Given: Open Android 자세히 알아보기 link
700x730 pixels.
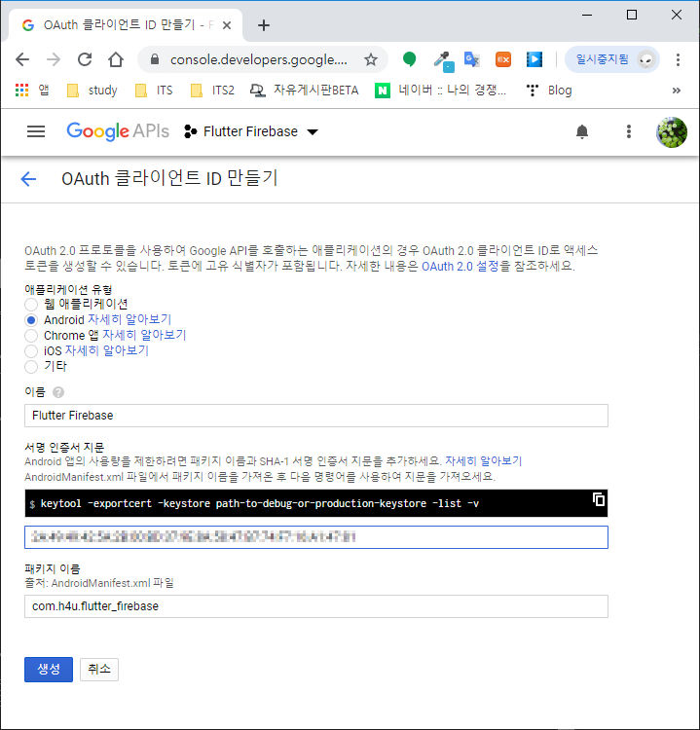Looking at the screenshot, I should pyautogui.click(x=129, y=320).
